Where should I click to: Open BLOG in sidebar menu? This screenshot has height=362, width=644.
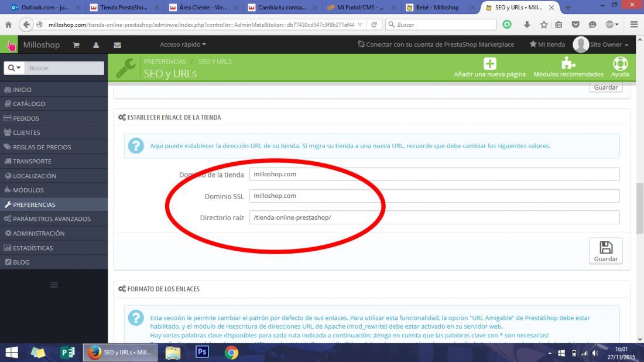[x=54, y=262]
